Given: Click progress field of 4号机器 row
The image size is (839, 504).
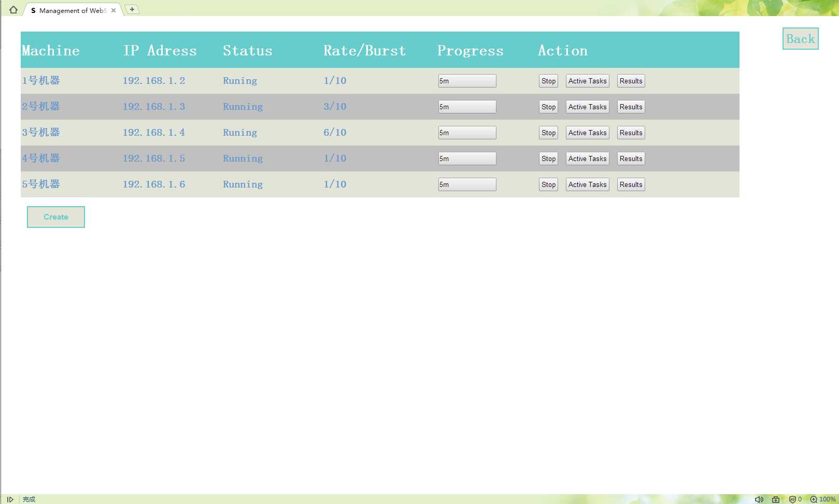Looking at the screenshot, I should pos(467,159).
